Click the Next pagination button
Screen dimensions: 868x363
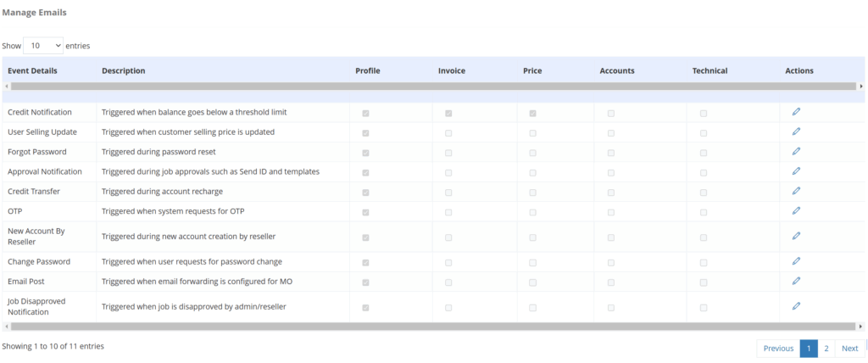(x=849, y=349)
